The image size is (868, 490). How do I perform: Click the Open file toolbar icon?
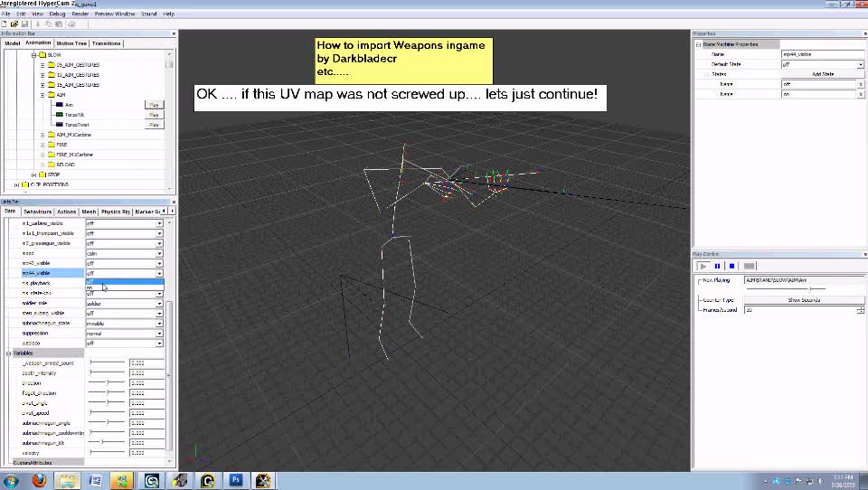14,24
